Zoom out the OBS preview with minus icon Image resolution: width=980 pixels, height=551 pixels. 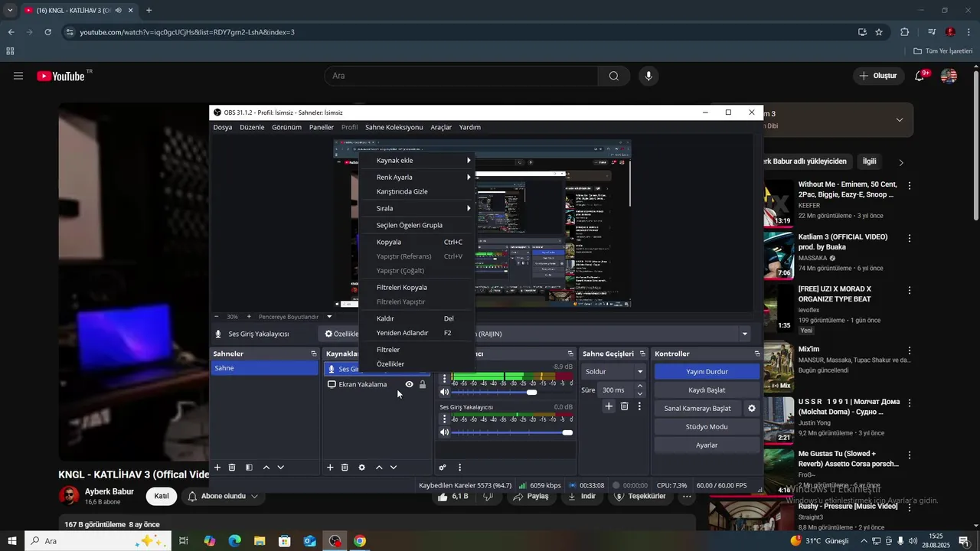coord(217,317)
